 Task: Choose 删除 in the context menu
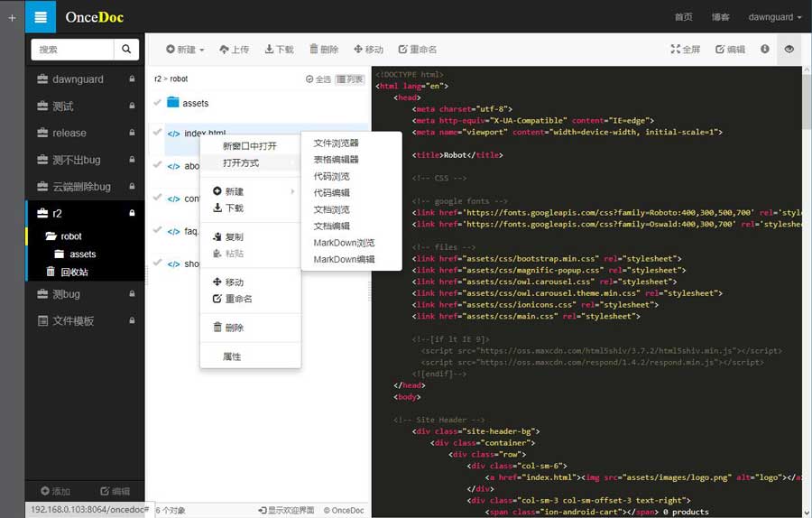click(x=250, y=328)
